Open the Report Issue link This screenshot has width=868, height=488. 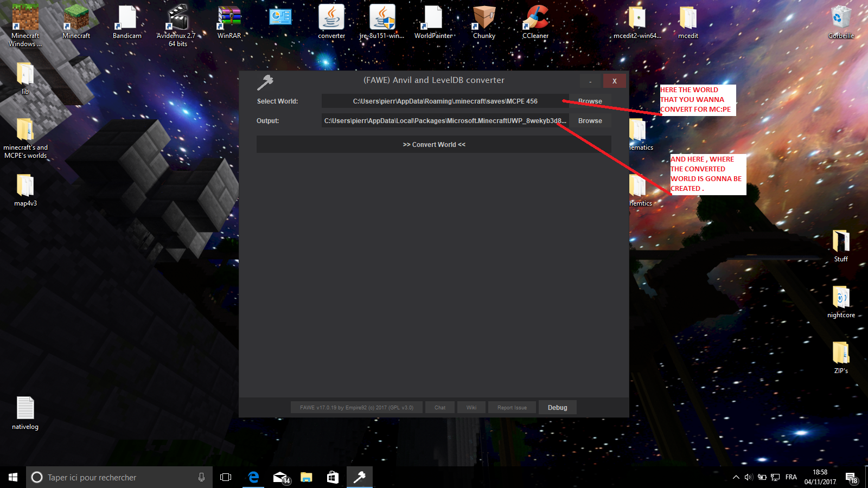[x=512, y=408]
